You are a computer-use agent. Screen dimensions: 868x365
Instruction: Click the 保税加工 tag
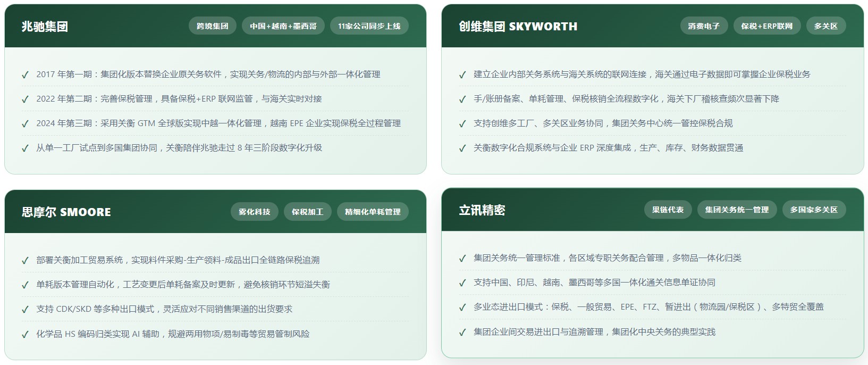(308, 212)
